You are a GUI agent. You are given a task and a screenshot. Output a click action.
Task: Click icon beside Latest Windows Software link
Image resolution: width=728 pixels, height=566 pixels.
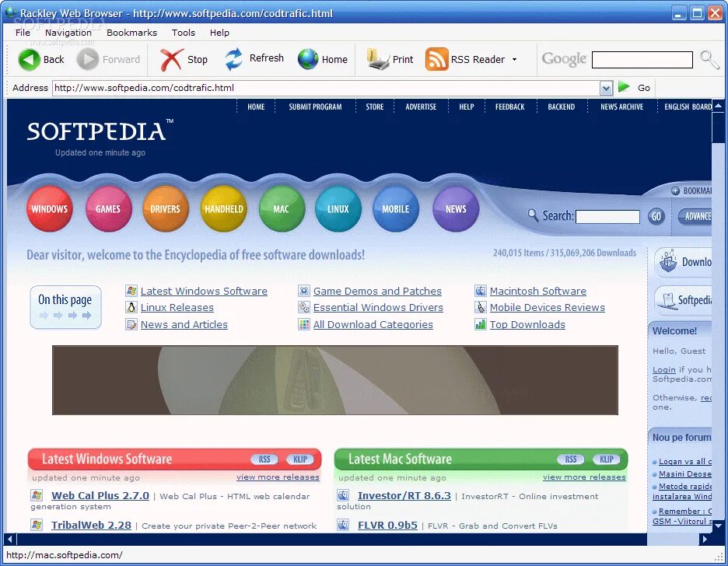131,291
